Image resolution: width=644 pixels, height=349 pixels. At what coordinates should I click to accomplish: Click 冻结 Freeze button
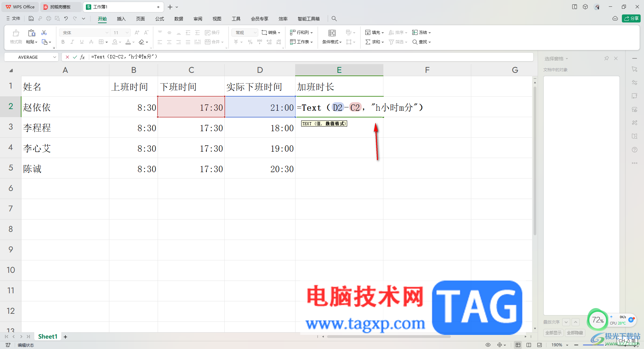[x=422, y=33]
